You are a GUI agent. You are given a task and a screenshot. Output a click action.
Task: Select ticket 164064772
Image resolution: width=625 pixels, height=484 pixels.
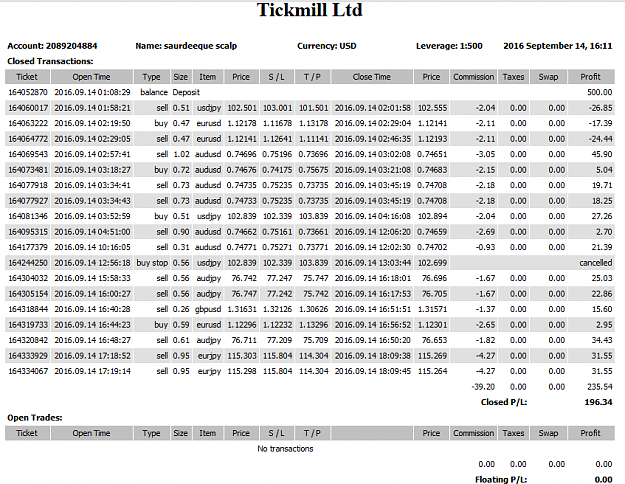[28, 139]
